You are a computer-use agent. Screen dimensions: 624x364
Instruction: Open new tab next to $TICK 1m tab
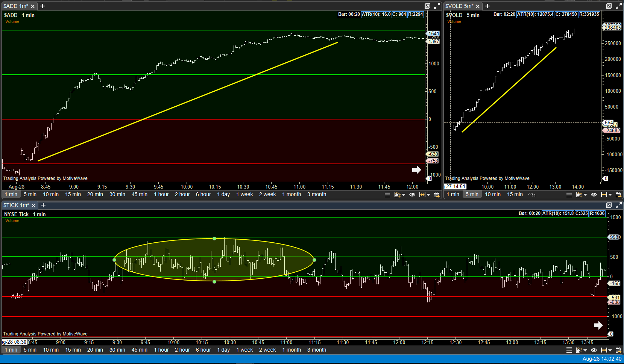click(x=43, y=205)
